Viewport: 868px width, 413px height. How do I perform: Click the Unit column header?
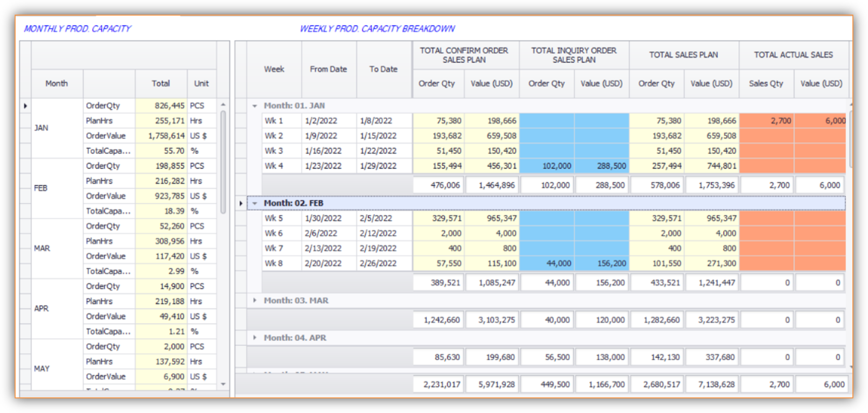(201, 84)
